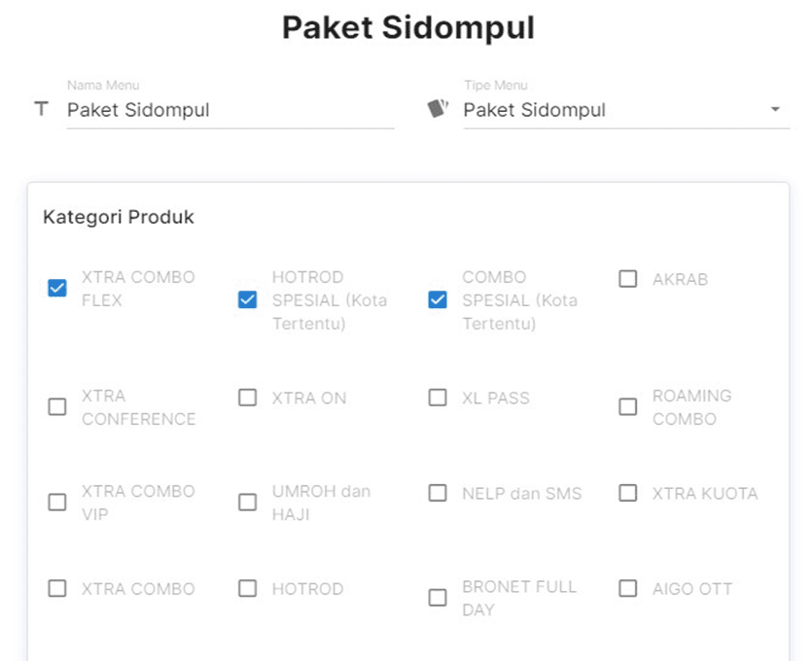Tick the plain HOTROD checkbox
This screenshot has width=812, height=661.
pos(248,588)
